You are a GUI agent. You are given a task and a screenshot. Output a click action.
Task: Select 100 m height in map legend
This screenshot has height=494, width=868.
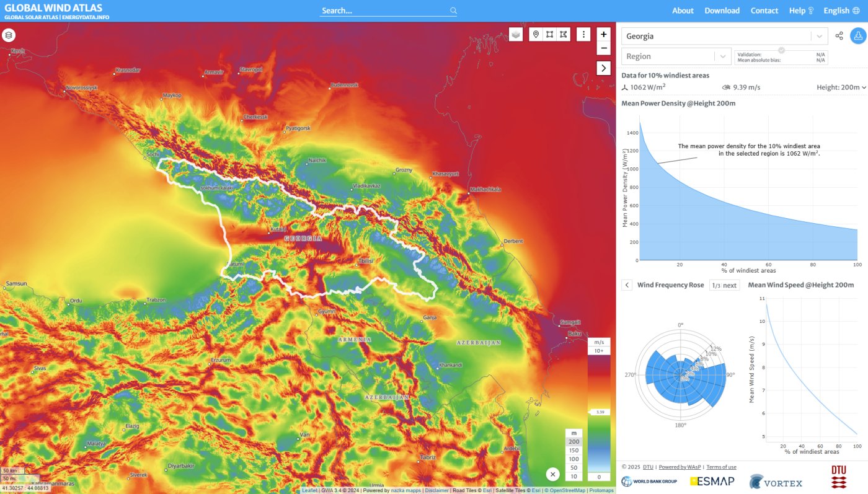coord(574,459)
